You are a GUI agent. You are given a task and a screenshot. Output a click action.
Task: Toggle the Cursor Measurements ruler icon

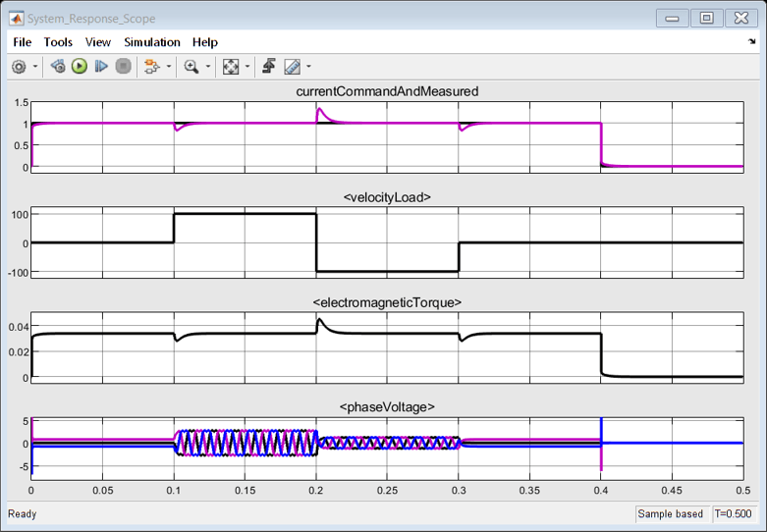point(292,67)
